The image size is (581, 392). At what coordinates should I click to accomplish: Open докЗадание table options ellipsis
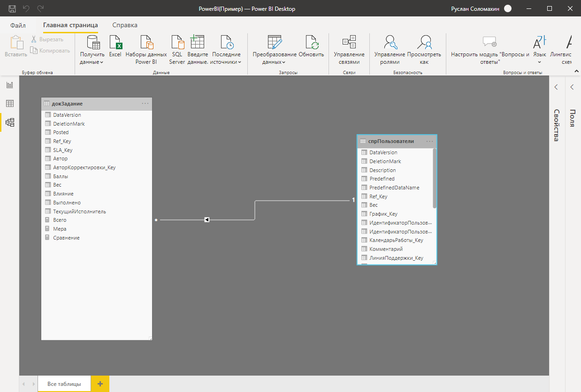pos(145,104)
